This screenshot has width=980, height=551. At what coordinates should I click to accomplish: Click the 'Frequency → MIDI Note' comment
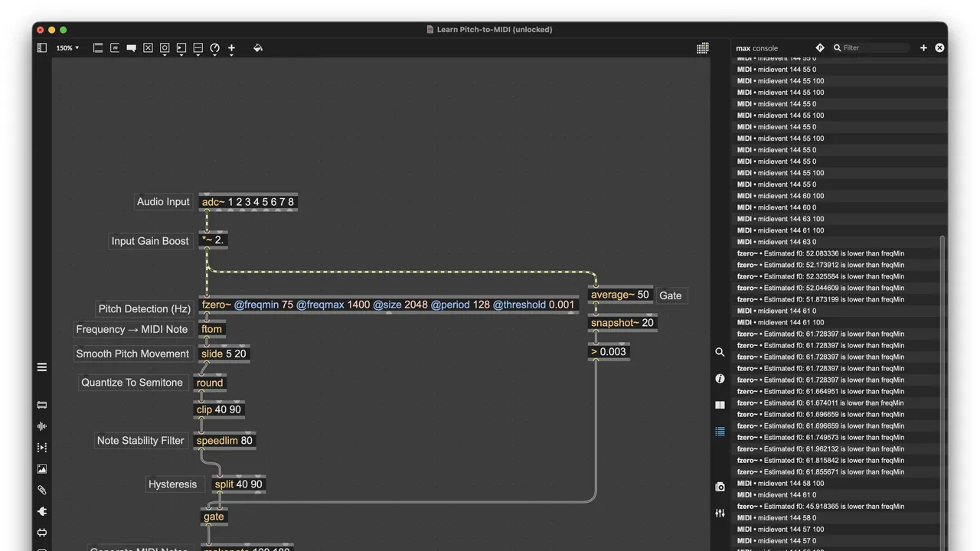132,329
